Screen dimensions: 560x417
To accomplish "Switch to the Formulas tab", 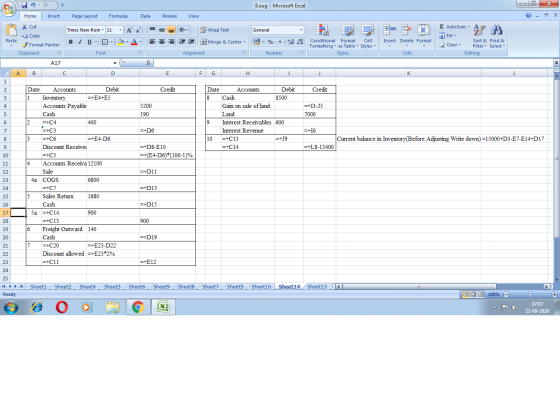I will pyautogui.click(x=118, y=16).
